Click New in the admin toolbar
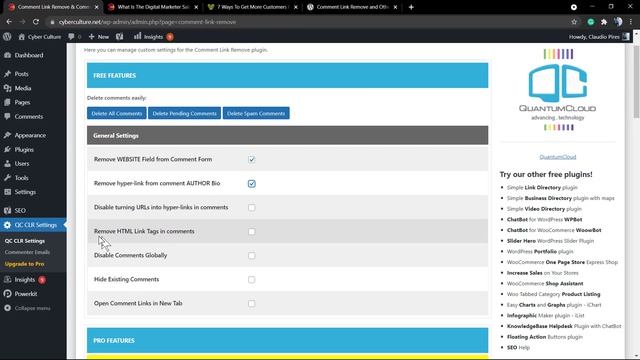The width and height of the screenshot is (640, 360). 99,37
